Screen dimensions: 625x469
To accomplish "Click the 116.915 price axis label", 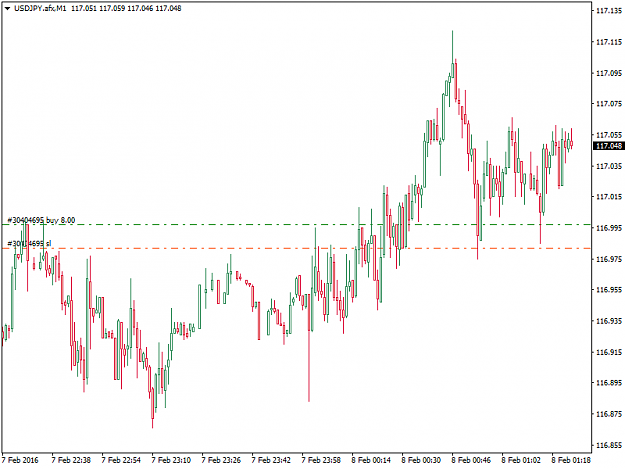I will point(609,352).
